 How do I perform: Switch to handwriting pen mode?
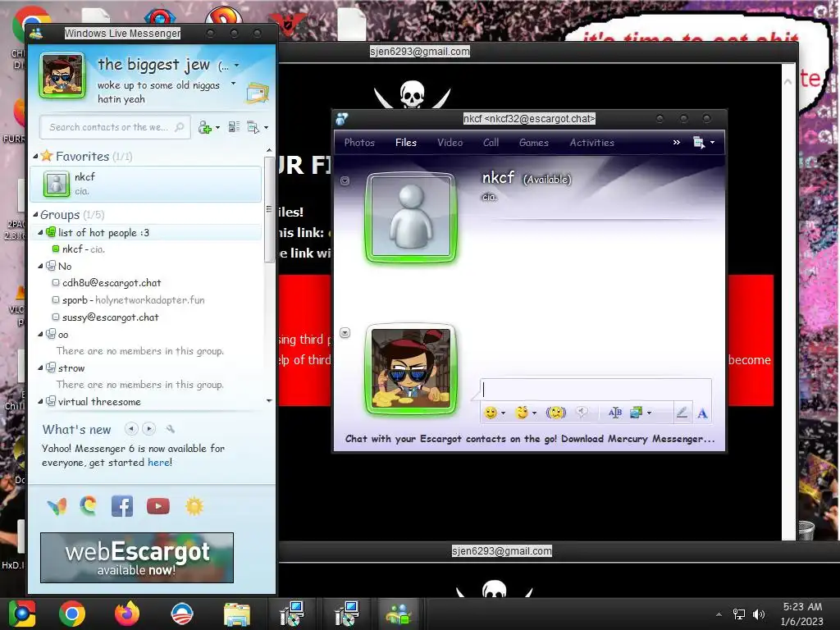(x=682, y=413)
